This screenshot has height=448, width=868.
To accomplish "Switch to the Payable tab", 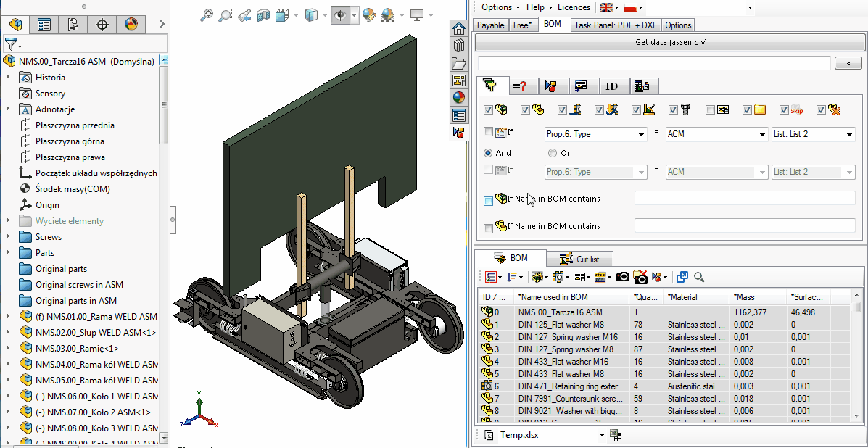I will (x=490, y=25).
